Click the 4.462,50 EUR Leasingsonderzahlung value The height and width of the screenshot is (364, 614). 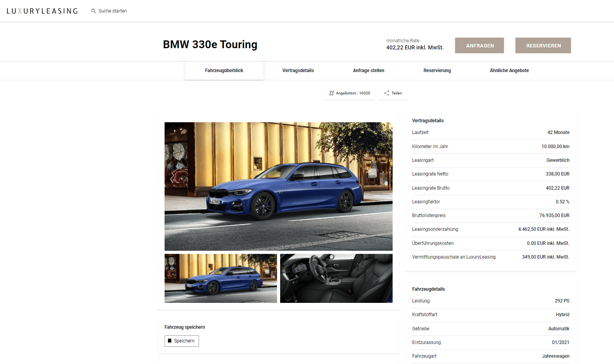(544, 229)
